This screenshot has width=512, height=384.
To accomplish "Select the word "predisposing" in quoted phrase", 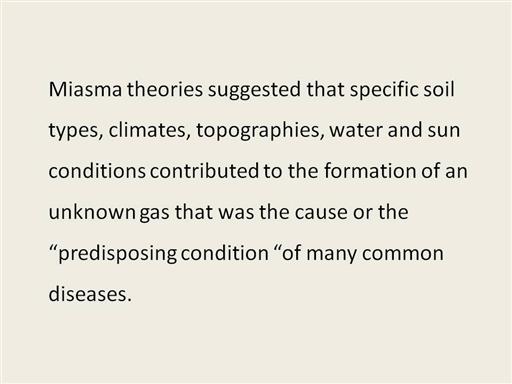I will tap(118, 255).
